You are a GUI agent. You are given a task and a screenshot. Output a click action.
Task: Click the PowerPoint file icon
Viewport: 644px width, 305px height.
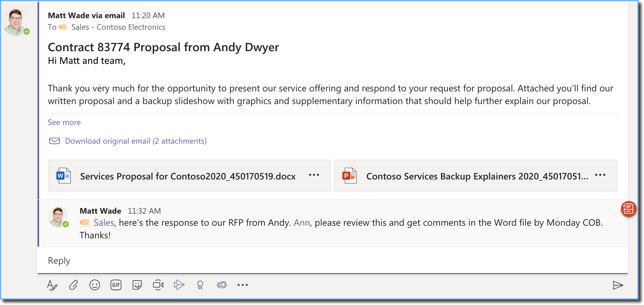[x=350, y=176]
